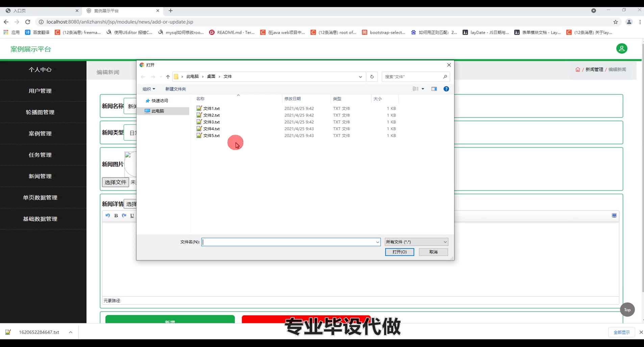Select the 文件3.txt file icon
Viewport: 644px width, 347px height.
pyautogui.click(x=199, y=122)
